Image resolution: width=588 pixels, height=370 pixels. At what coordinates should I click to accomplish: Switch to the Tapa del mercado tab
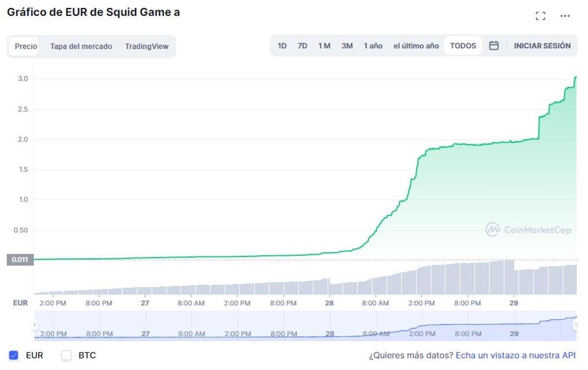(x=82, y=46)
